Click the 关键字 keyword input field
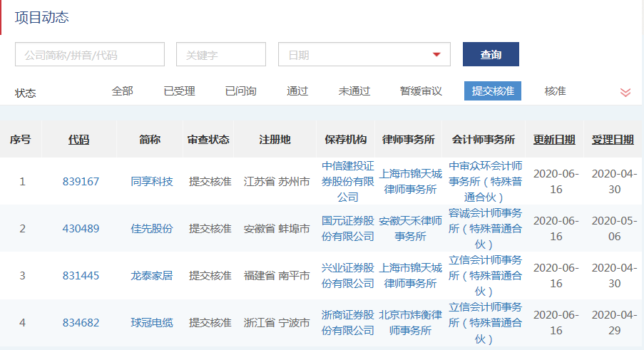Image resolution: width=644 pixels, height=350 pixels. [x=220, y=55]
